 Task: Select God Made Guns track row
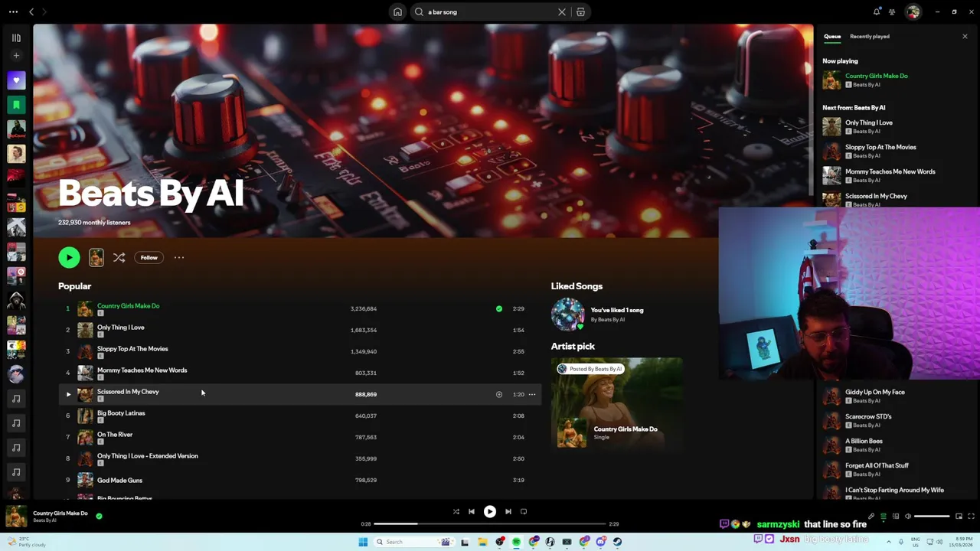pos(300,481)
